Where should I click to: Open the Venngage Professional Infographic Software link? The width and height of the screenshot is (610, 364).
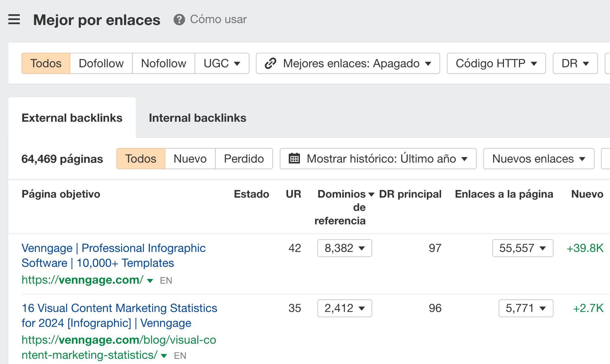(x=113, y=255)
